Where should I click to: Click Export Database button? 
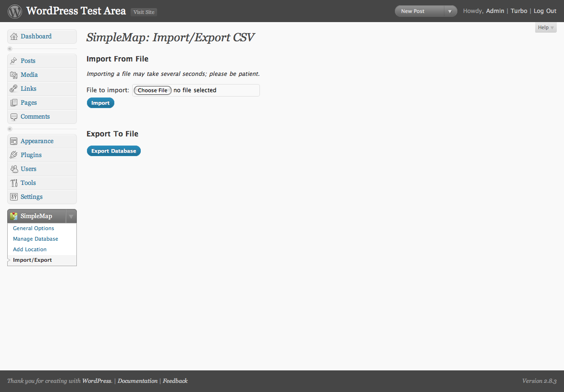pos(114,151)
